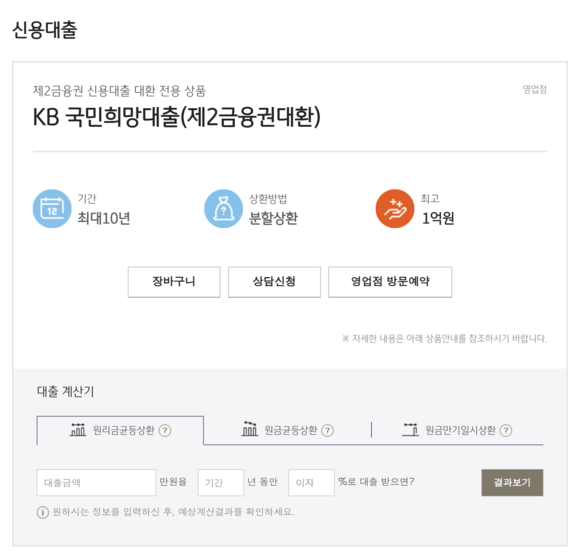Open help icon next to 원리금균등상환
580x555 pixels.
(165, 431)
